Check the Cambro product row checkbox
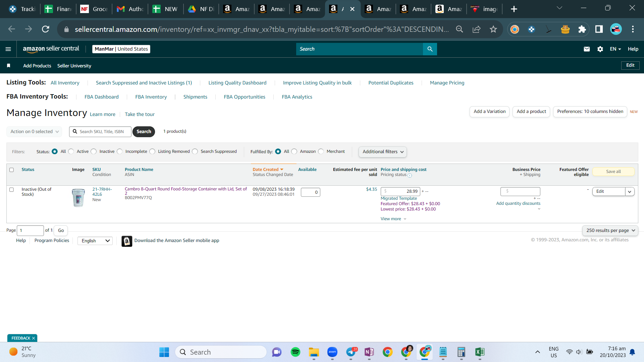Viewport: 644px width, 362px height. tap(11, 190)
